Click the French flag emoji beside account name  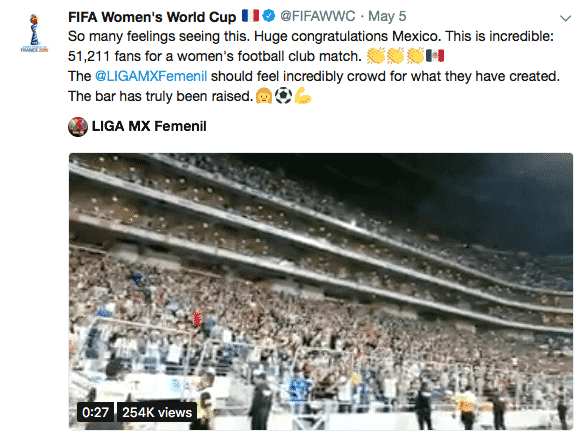[x=250, y=16]
